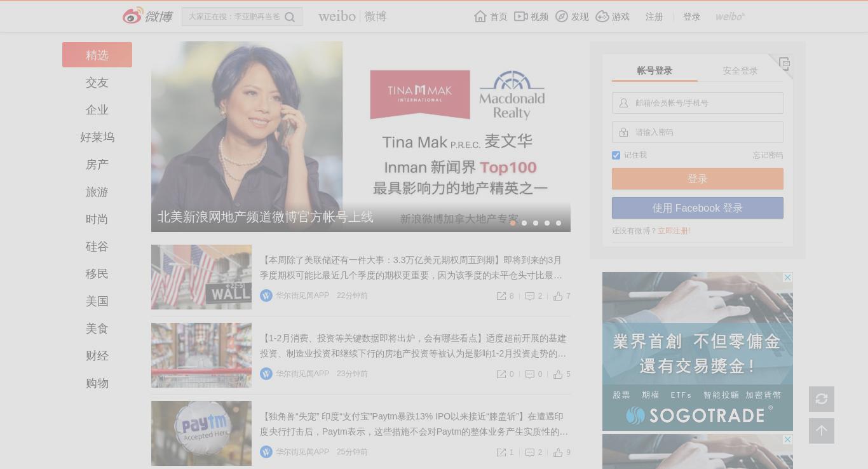
Task: Select 美国 category
Action: pos(97,301)
